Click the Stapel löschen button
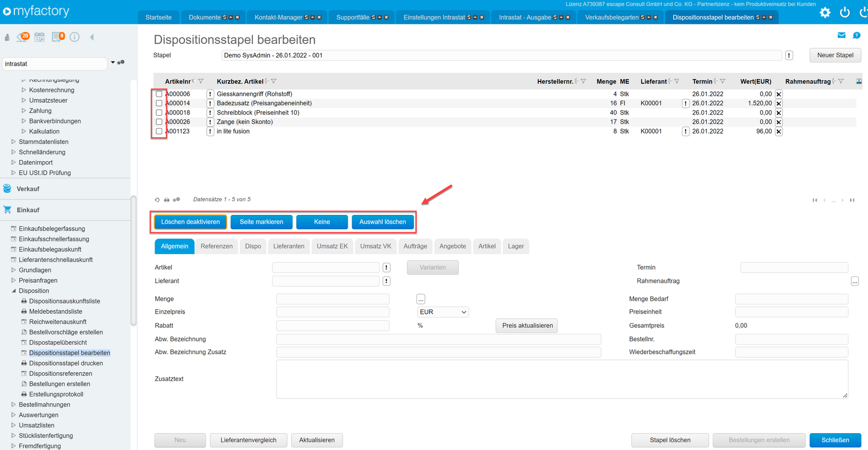 [670, 440]
